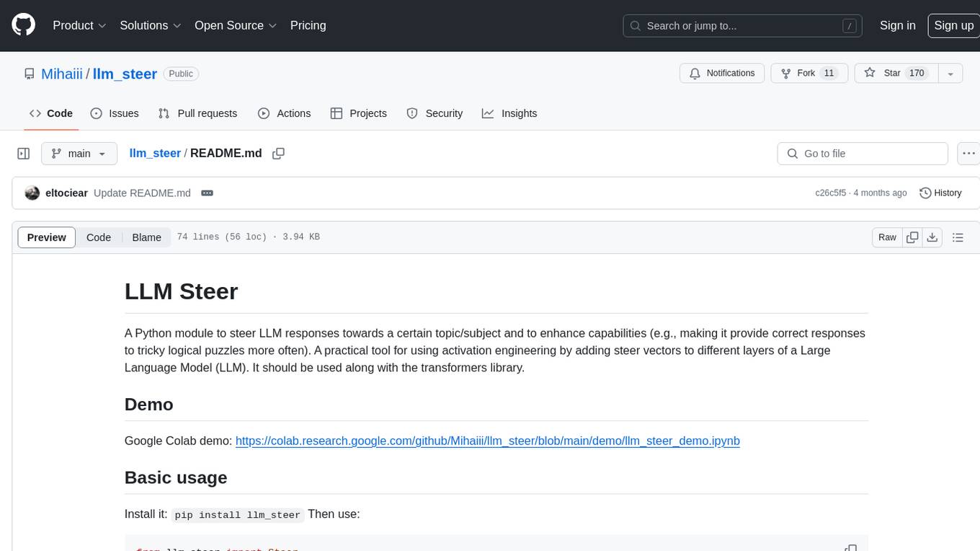Open the GitHub homepage logo
This screenshot has width=980, height=551.
click(23, 25)
